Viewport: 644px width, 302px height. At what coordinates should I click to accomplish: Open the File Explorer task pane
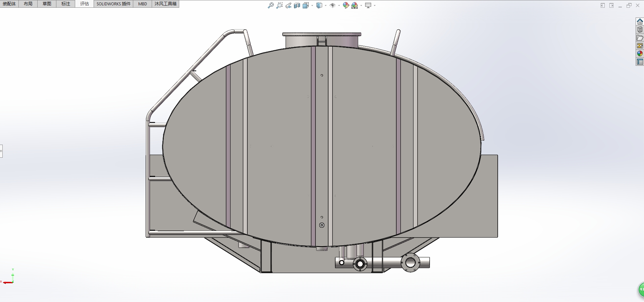pos(640,38)
